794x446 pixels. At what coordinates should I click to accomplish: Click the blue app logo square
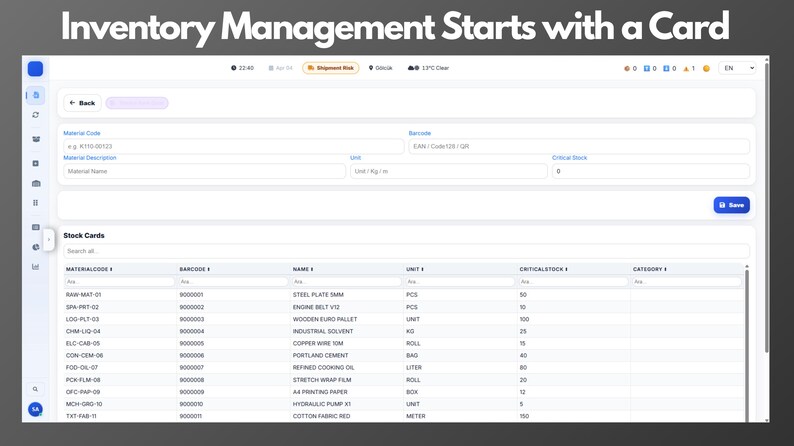point(35,69)
